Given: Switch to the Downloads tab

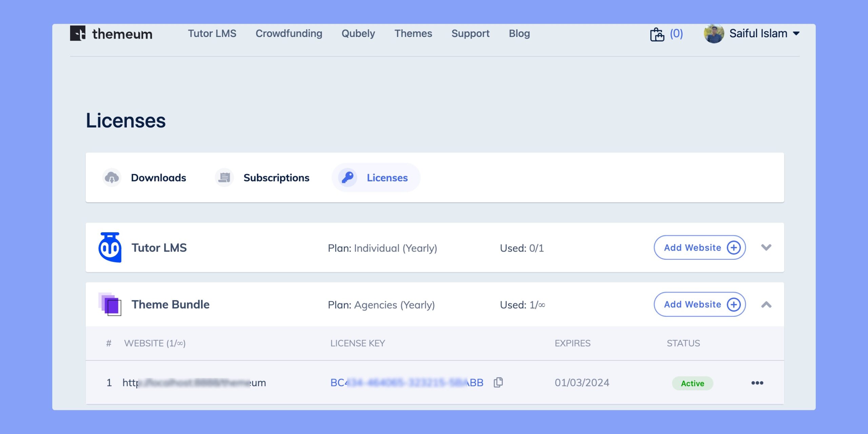Looking at the screenshot, I should [x=158, y=178].
